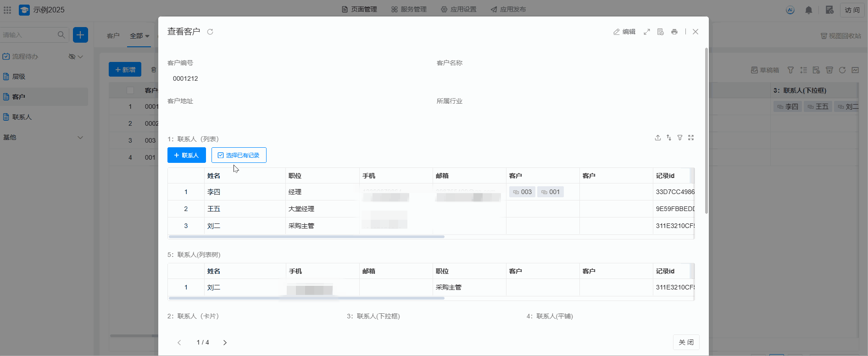Viewport: 868px width, 356px height.
Task: Open the 全部 view dropdown
Action: (x=139, y=36)
